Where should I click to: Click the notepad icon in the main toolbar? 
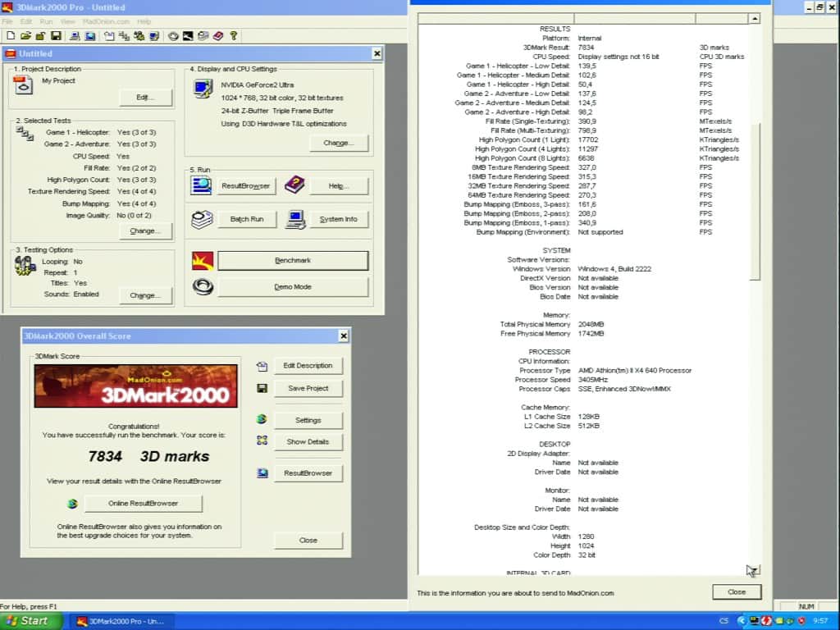pyautogui.click(x=109, y=36)
